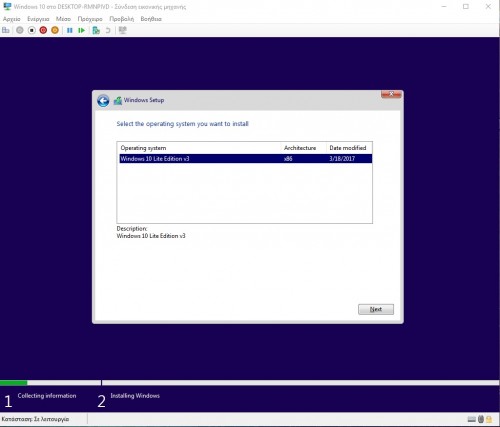This screenshot has height=427, width=500.
Task: Open the Αρχείο menu
Action: coord(12,19)
